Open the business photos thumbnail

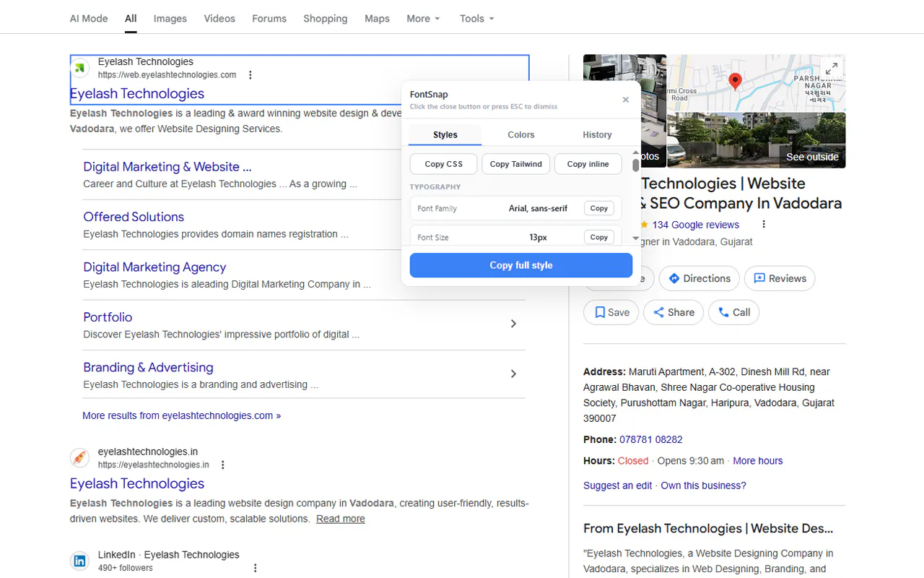click(x=624, y=111)
